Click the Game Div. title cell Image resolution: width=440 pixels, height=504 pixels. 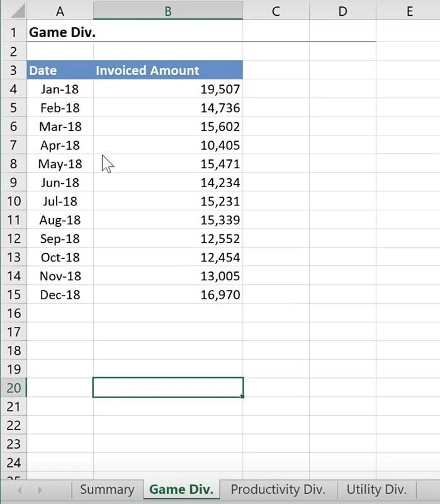coord(62,32)
